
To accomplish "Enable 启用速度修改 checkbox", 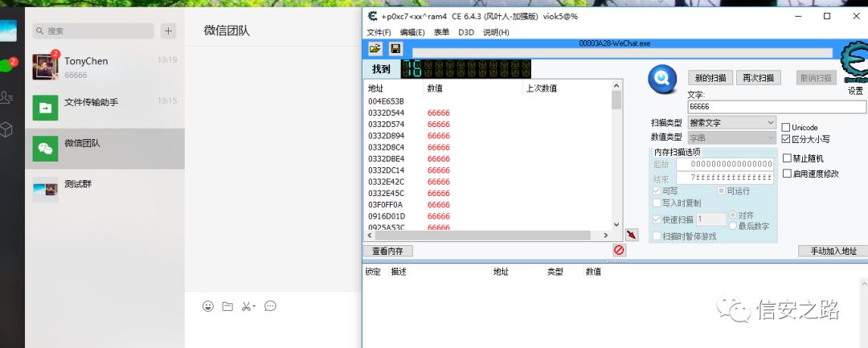I will pyautogui.click(x=787, y=174).
